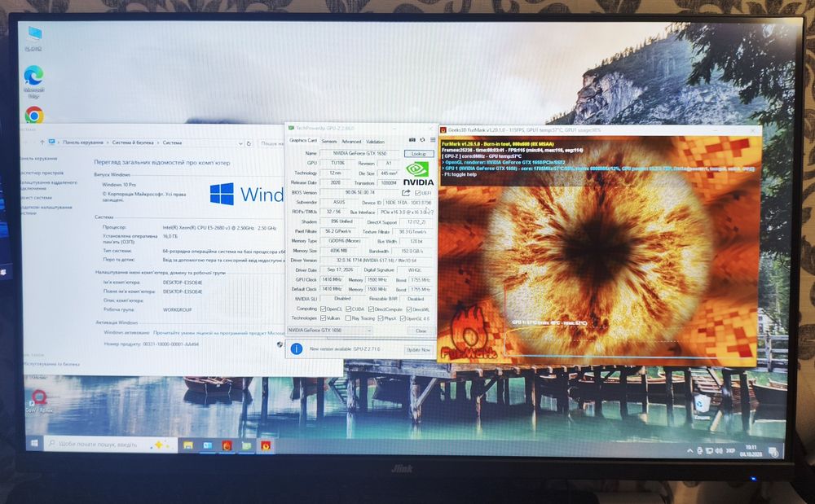815x504 pixels.
Task: Toggle the Ray Tracing checkbox
Action: pos(348,318)
